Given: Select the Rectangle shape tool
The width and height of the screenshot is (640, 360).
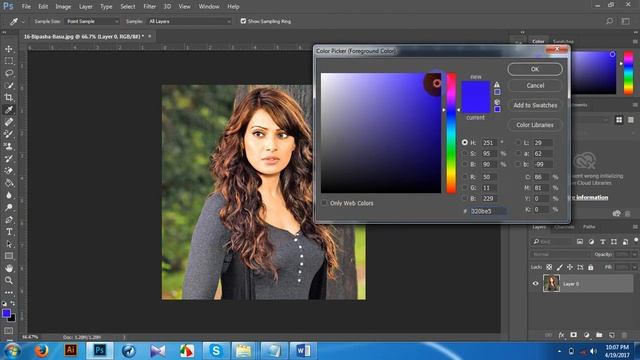Looking at the screenshot, I should [x=9, y=256].
